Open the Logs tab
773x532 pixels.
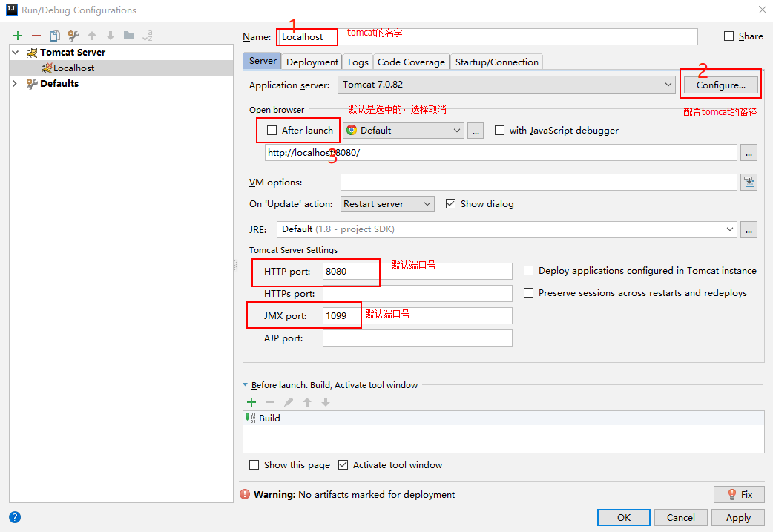pos(358,62)
